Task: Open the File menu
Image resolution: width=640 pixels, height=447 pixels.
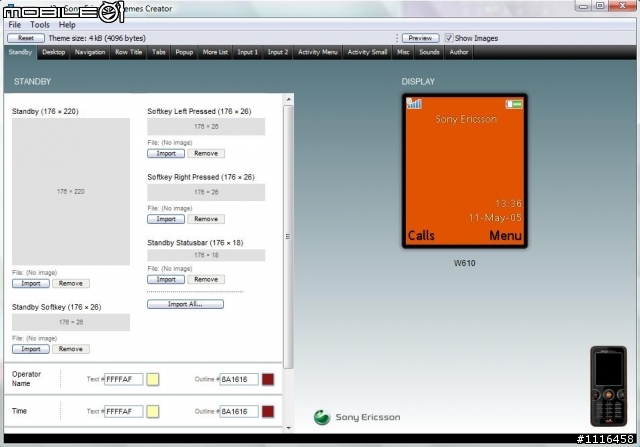Action: 15,24
